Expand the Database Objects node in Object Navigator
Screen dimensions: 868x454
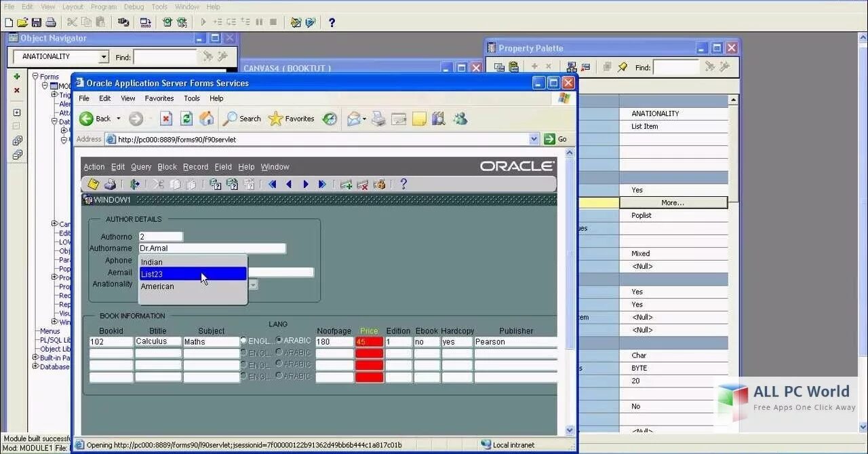click(x=35, y=366)
